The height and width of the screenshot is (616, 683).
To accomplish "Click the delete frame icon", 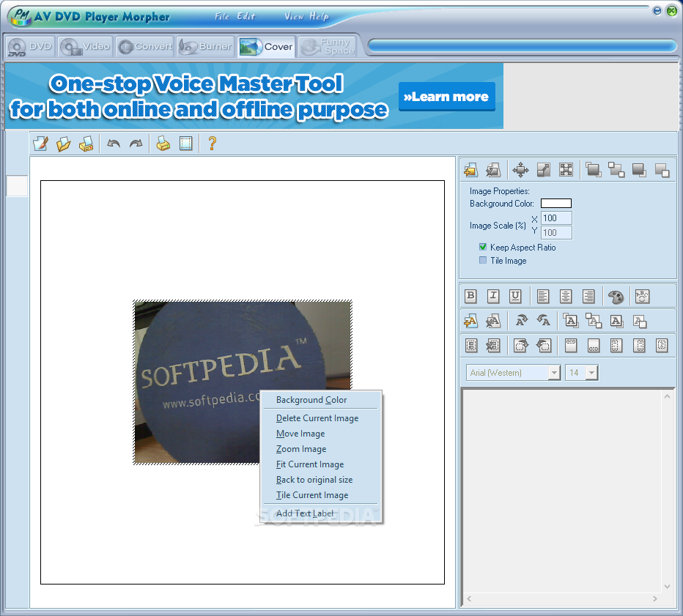I will click(493, 346).
